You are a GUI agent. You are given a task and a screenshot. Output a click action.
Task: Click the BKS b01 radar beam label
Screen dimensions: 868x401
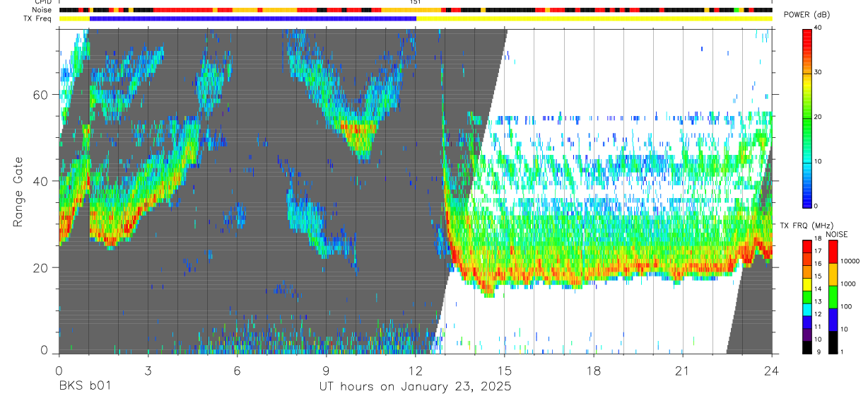click(84, 387)
